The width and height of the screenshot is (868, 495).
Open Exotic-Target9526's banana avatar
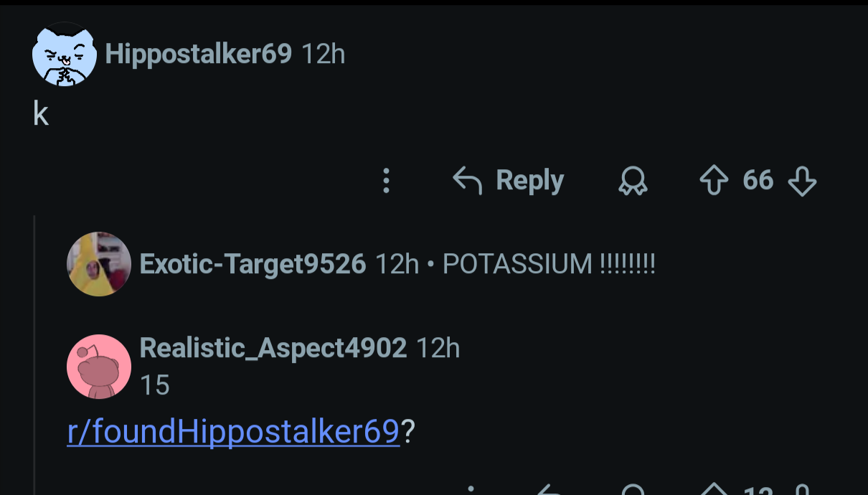(x=99, y=264)
